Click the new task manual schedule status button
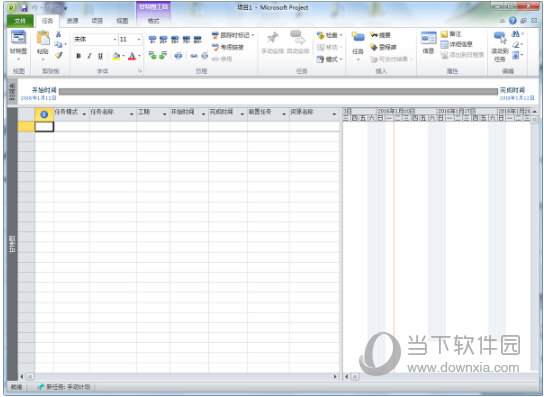 click(64, 387)
